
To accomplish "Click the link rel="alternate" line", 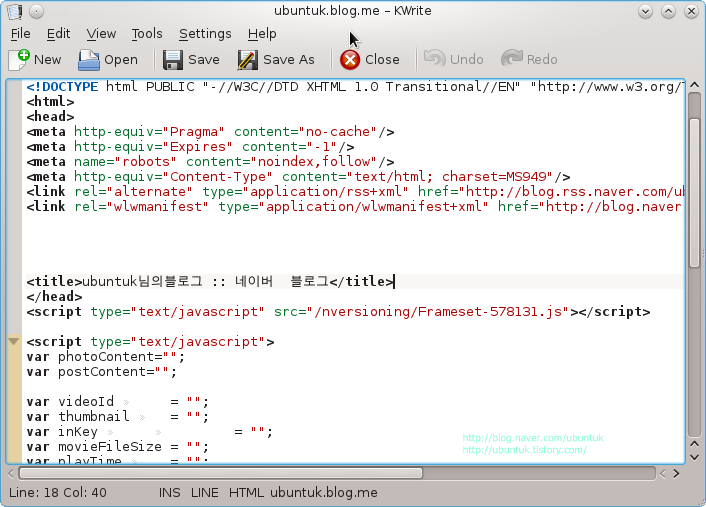I will [355, 191].
